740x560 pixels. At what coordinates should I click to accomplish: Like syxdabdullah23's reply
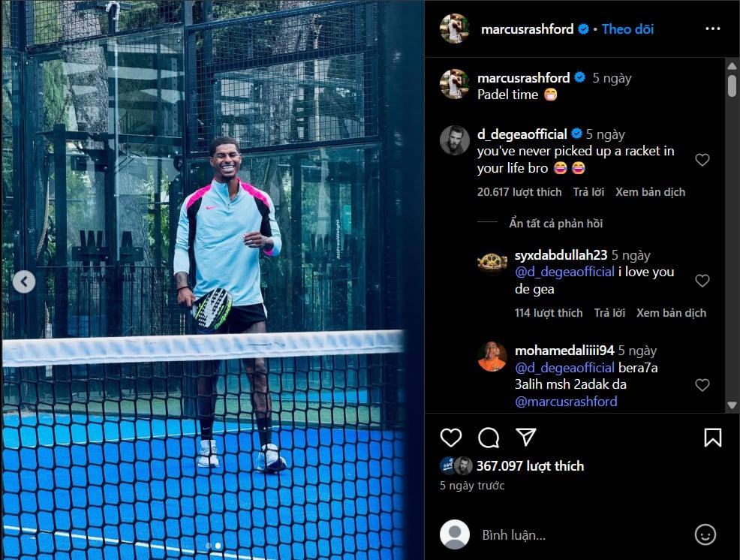point(702,281)
